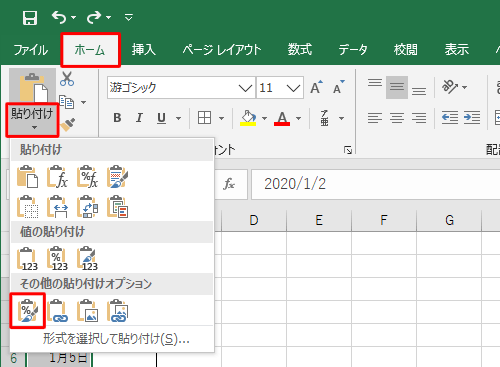Image resolution: width=500 pixels, height=367 pixels.
Task: Open the 表示 tab
Action: pyautogui.click(x=457, y=50)
